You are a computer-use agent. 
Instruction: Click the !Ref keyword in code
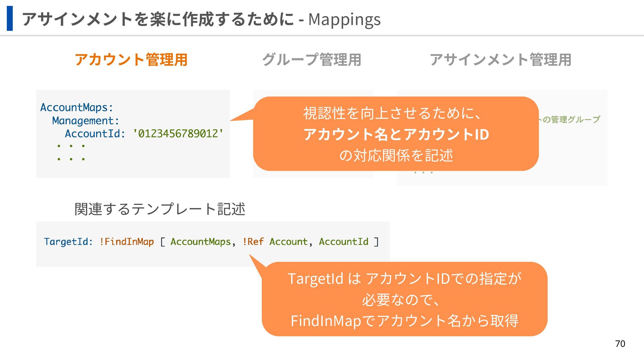click(x=253, y=242)
